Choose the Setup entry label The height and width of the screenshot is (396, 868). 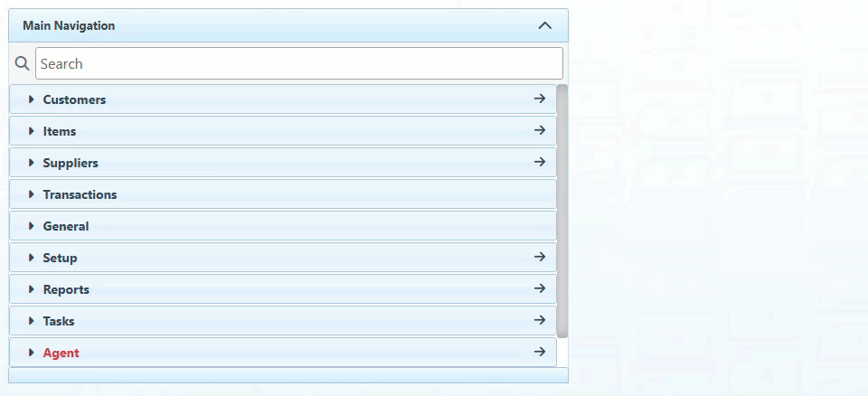(x=60, y=258)
